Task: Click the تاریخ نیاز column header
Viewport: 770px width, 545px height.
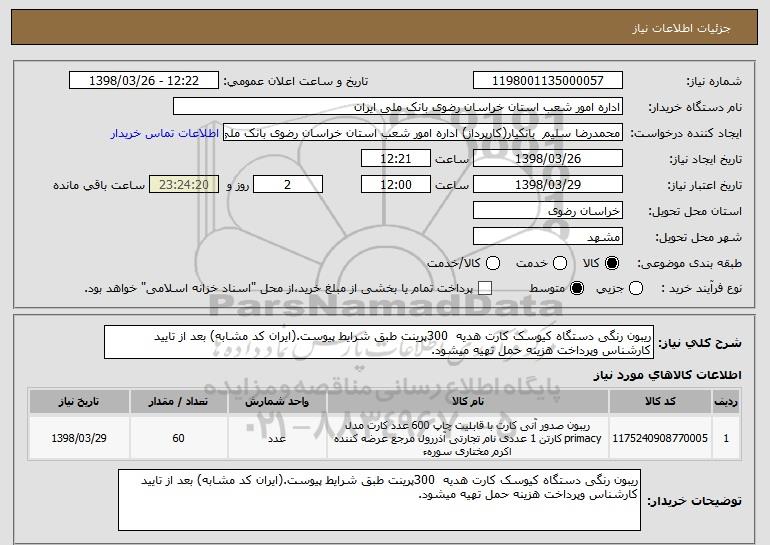Action: pyautogui.click(x=79, y=401)
